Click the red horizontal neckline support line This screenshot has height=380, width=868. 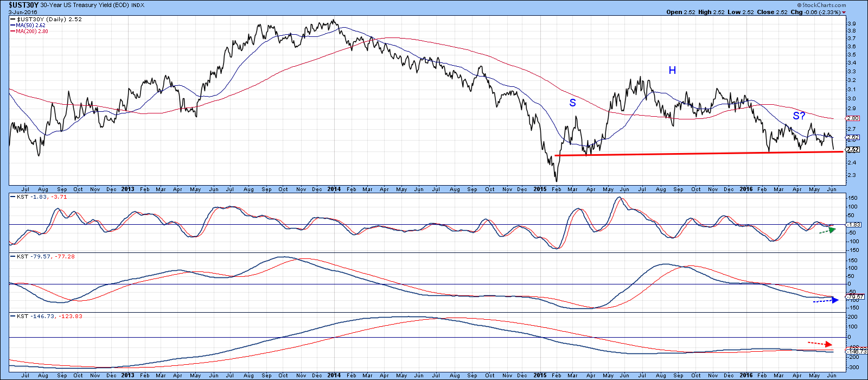tap(694, 154)
